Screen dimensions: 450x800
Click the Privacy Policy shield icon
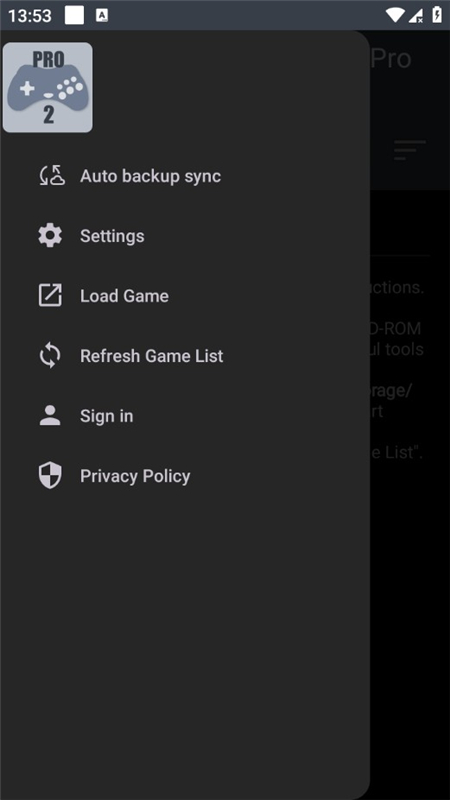tap(50, 476)
